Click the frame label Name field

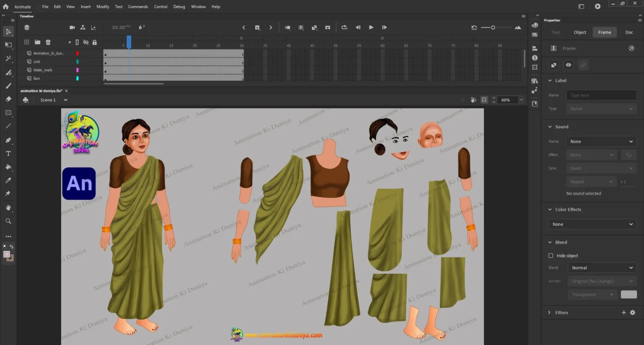click(601, 96)
